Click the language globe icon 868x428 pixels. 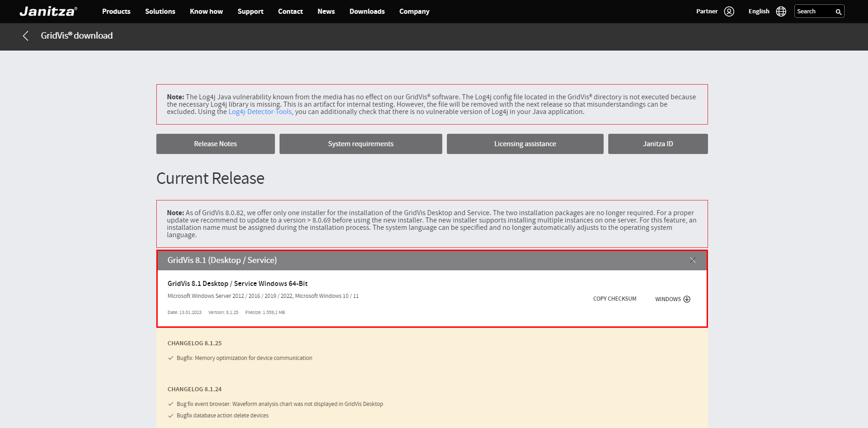tap(781, 11)
